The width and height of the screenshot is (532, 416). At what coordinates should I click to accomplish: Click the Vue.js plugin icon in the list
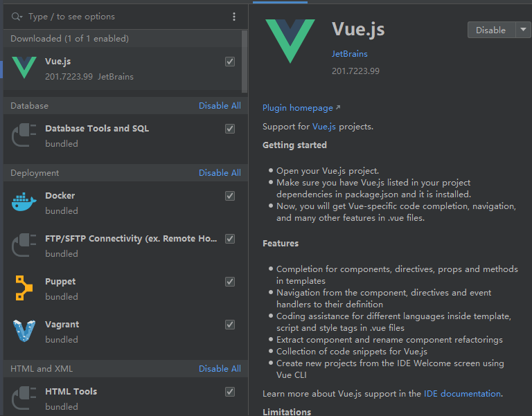24,69
